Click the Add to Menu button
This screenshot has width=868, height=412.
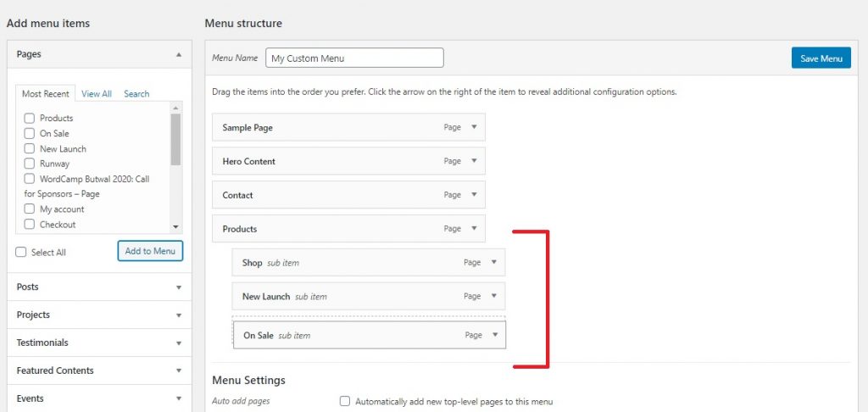150,251
